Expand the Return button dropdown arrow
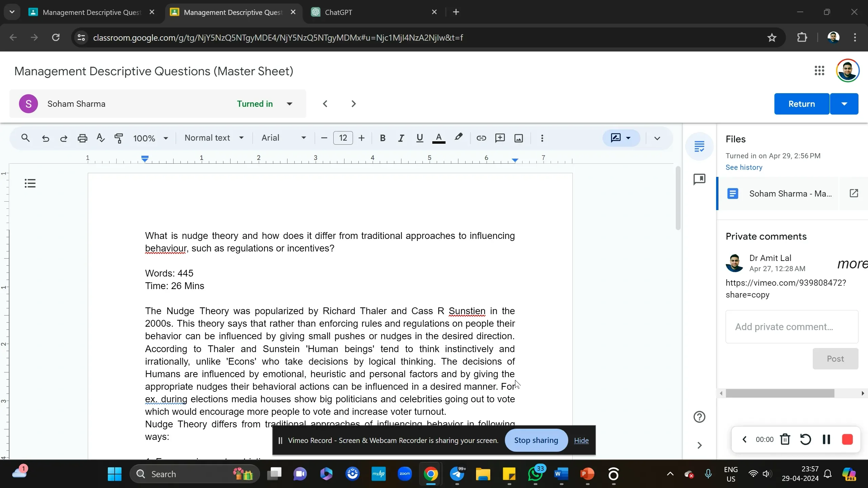 (x=847, y=104)
